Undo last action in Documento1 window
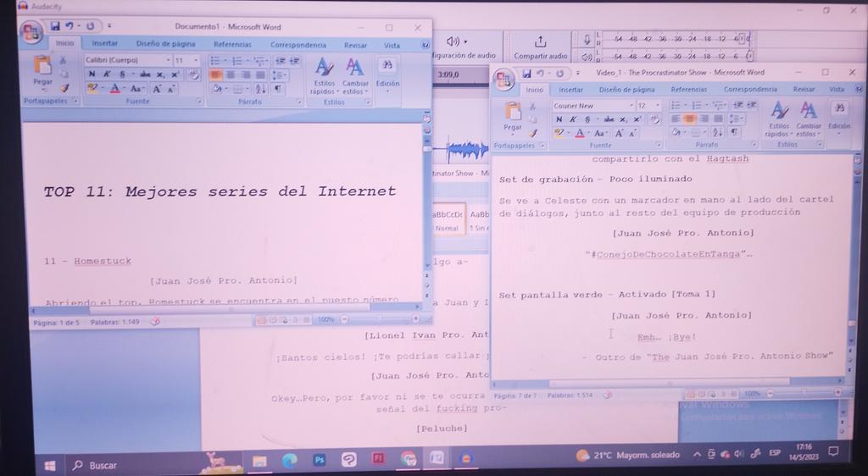868x476 pixels. point(70,26)
